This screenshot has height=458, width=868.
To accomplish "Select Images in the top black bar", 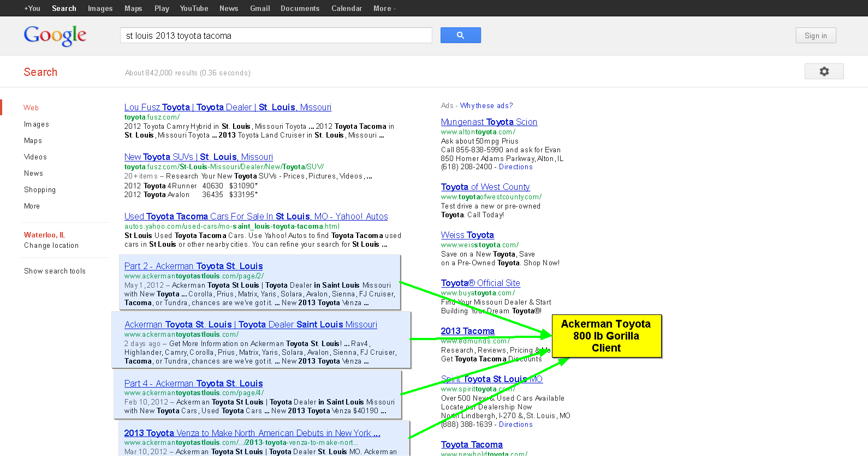I will [x=100, y=8].
